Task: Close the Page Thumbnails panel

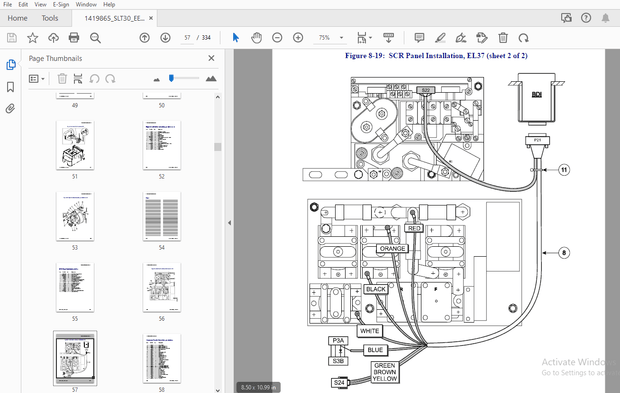Action: click(212, 59)
